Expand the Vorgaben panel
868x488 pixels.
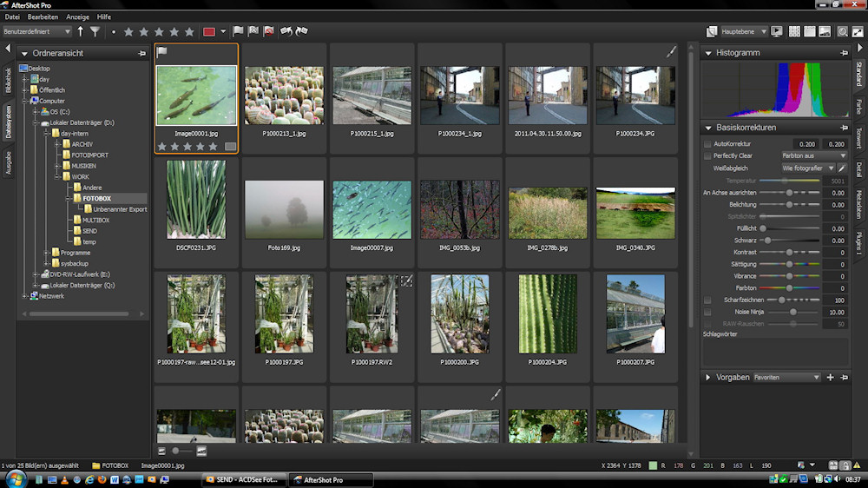coord(708,378)
